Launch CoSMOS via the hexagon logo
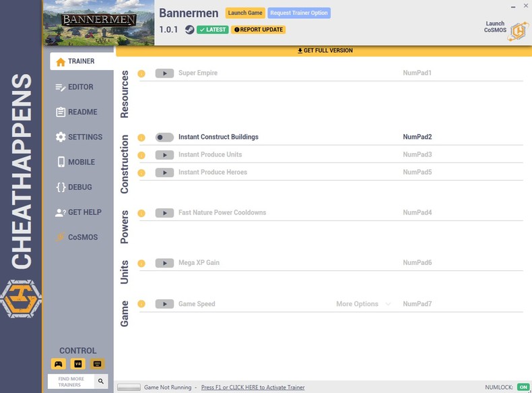 pos(518,31)
